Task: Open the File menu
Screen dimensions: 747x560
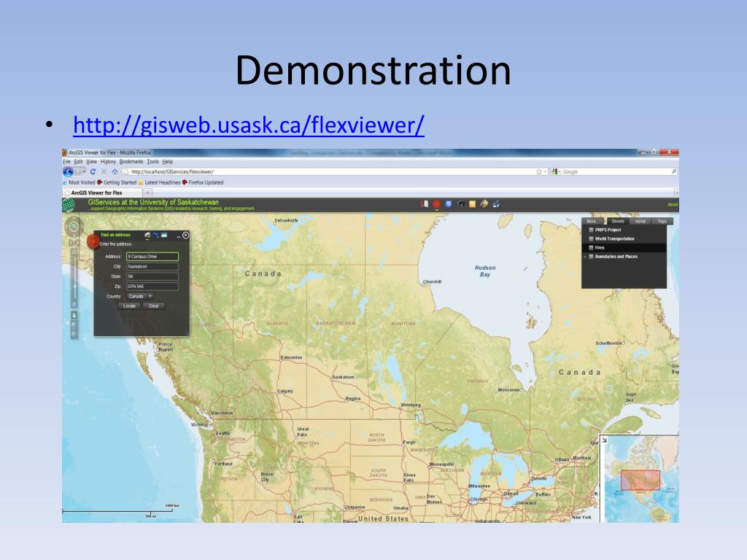Action: tap(66, 162)
